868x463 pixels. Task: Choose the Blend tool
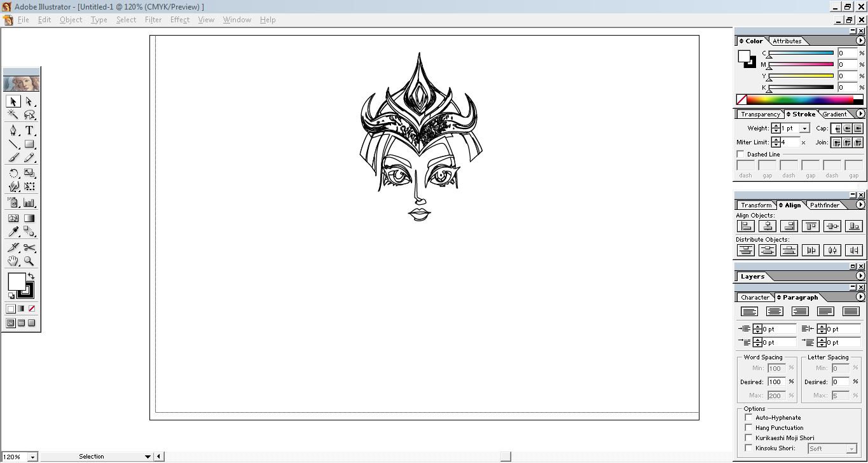[29, 232]
